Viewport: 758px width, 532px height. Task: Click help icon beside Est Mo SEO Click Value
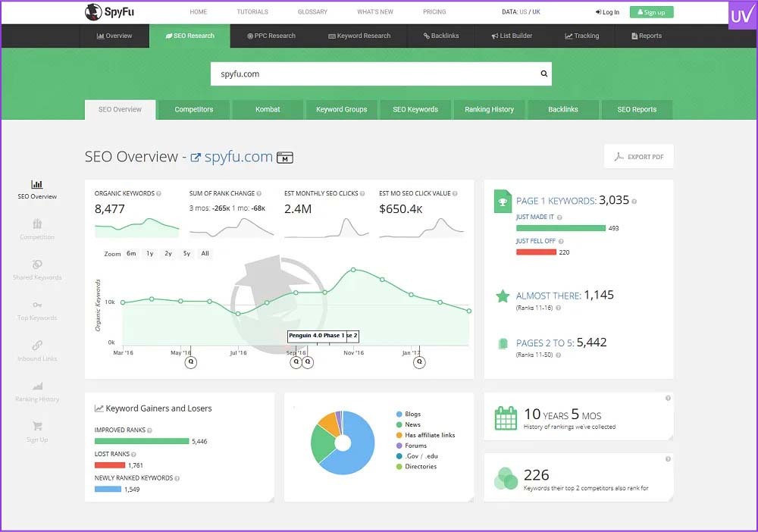tap(455, 194)
